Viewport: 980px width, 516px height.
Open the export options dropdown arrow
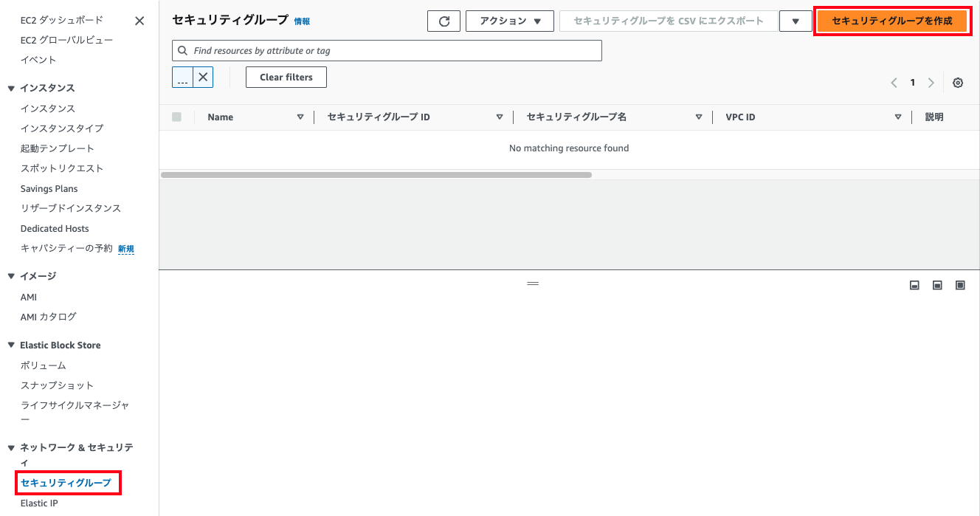[796, 21]
